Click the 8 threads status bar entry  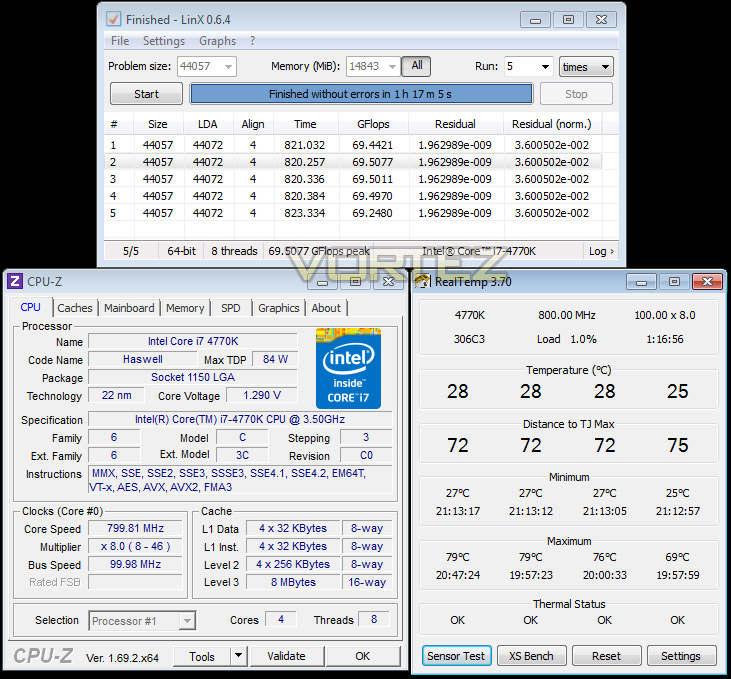(234, 251)
